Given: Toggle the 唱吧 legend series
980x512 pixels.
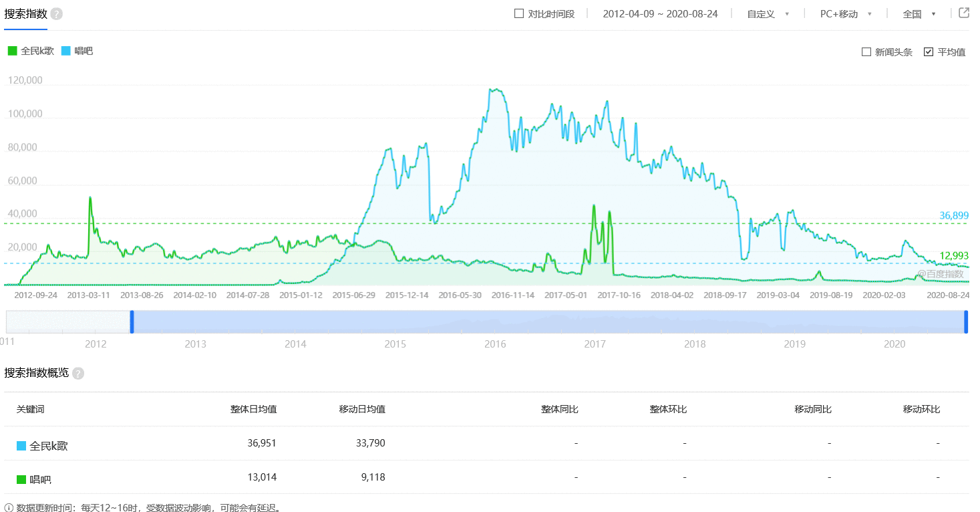Looking at the screenshot, I should click(77, 51).
